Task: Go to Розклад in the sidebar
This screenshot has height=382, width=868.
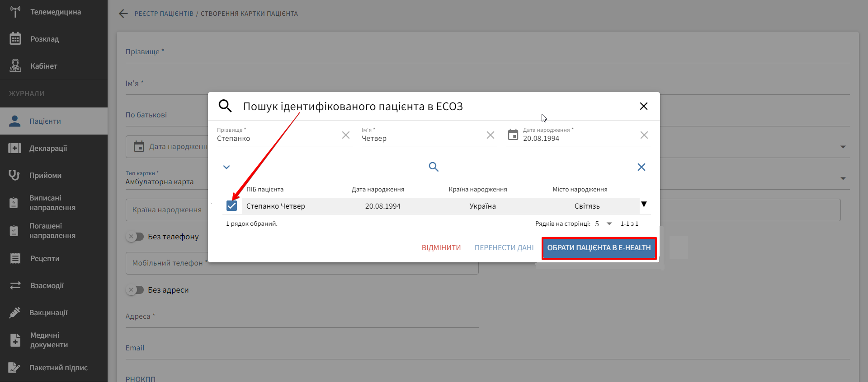Action: pyautogui.click(x=44, y=39)
